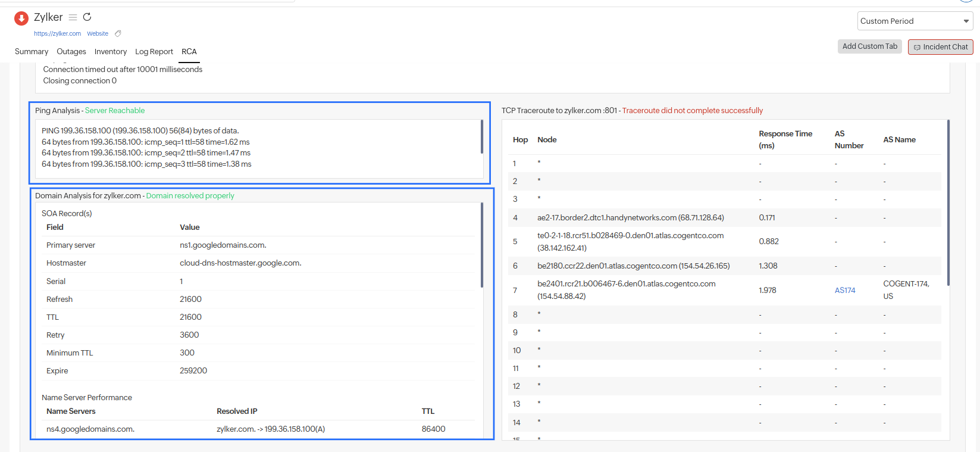Click the AS Number column header
The height and width of the screenshot is (452, 980).
(x=849, y=140)
